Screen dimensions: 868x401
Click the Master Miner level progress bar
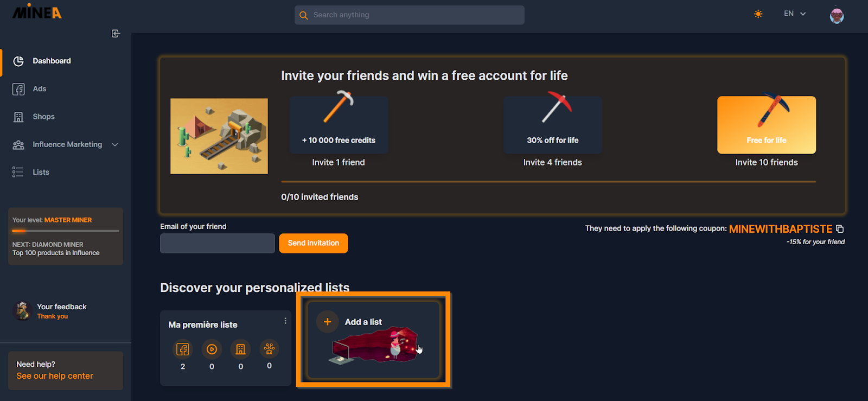(x=66, y=231)
